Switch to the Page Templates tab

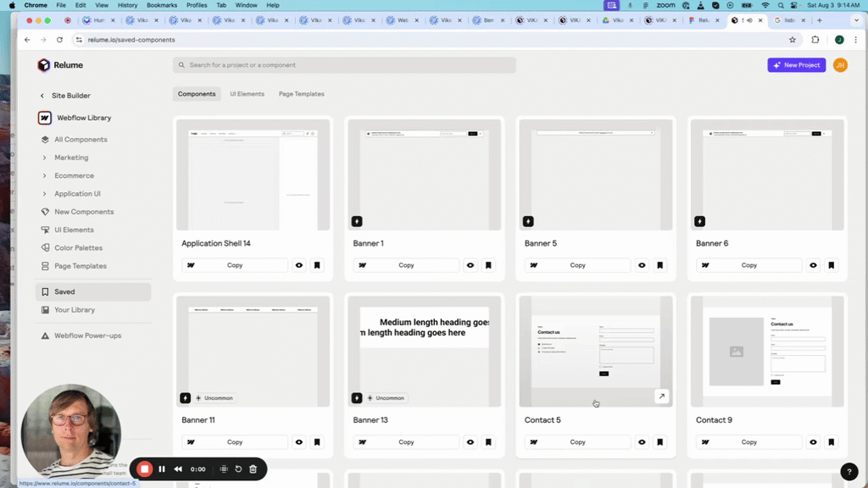click(302, 94)
